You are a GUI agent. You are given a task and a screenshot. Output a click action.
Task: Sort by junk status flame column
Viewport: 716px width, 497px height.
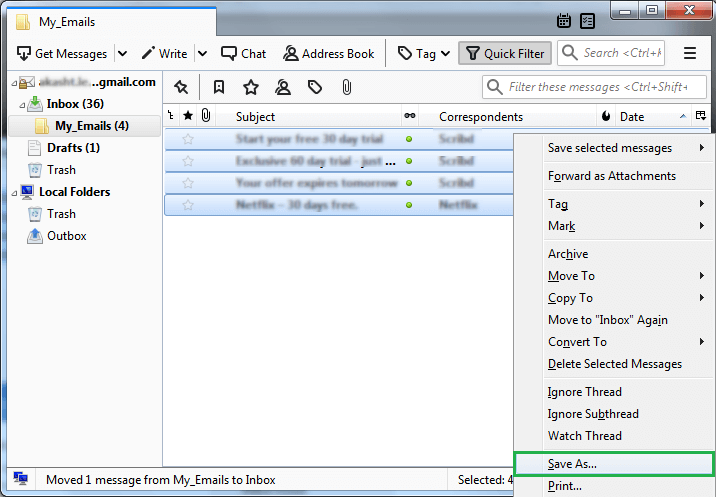pyautogui.click(x=605, y=116)
